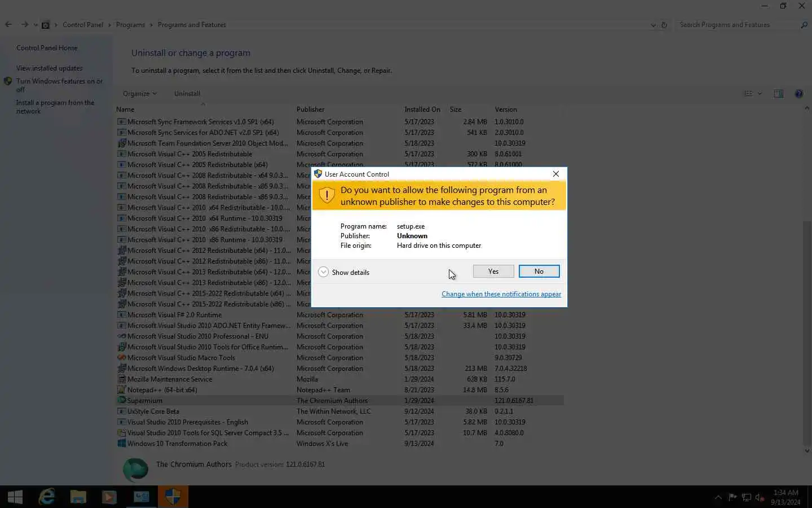Expand Show details chevron in UAC dialog
This screenshot has width=812, height=508.
click(323, 272)
